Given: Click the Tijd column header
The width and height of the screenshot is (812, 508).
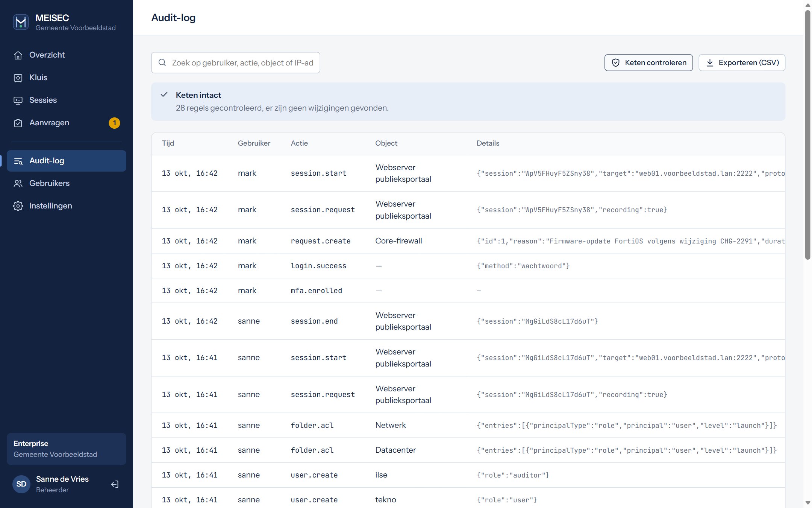Looking at the screenshot, I should pyautogui.click(x=168, y=143).
